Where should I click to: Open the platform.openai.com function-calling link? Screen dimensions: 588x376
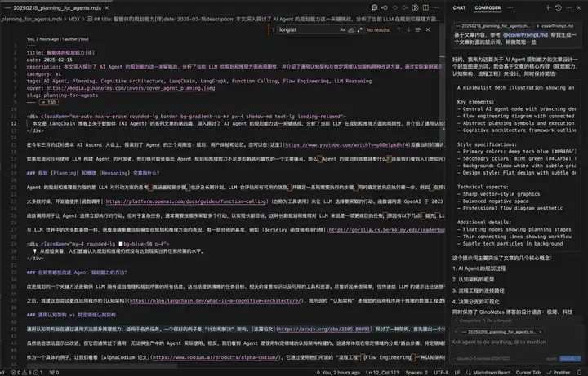coord(187,201)
